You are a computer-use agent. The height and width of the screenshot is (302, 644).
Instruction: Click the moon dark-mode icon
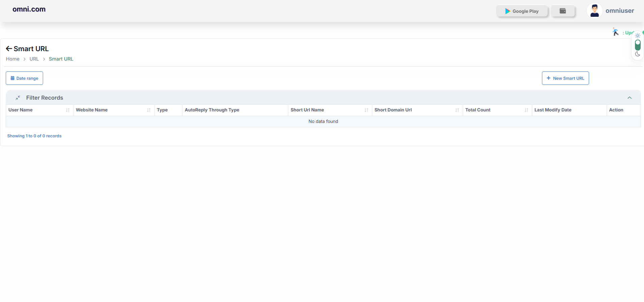pos(638,54)
